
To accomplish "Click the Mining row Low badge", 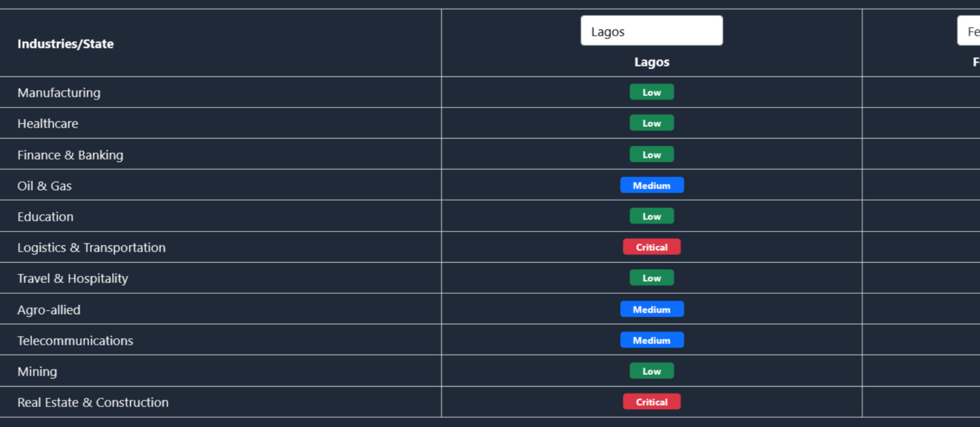I will pos(651,371).
